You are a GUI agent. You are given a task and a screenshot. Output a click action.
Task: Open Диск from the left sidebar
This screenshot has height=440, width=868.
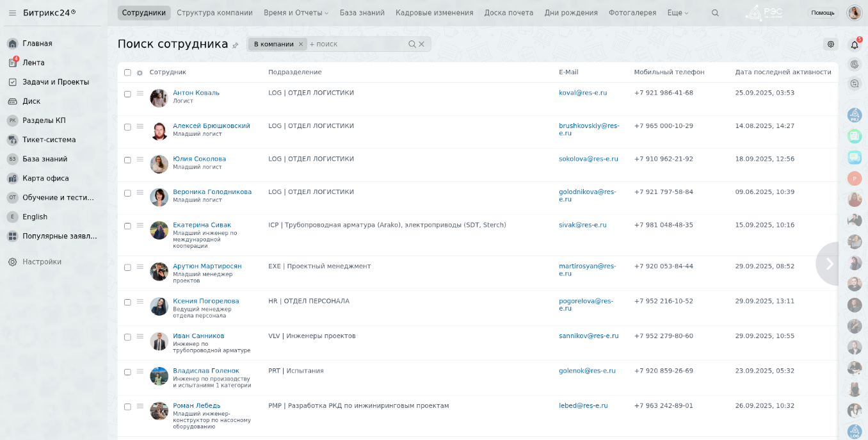click(x=31, y=101)
